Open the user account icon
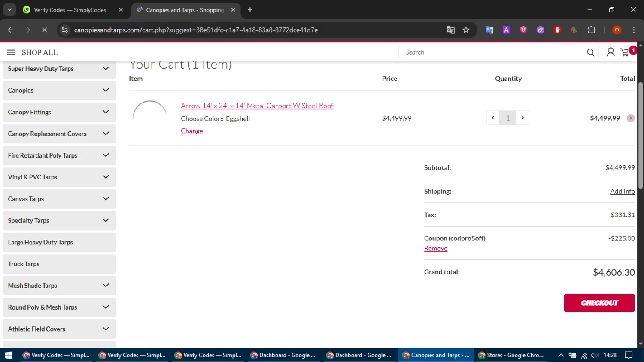Image resolution: width=644 pixels, height=362 pixels. coord(610,52)
